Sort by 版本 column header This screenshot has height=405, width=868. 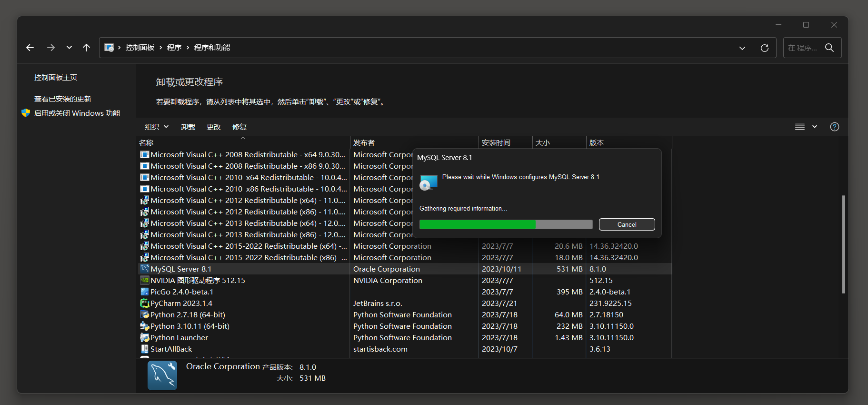629,142
